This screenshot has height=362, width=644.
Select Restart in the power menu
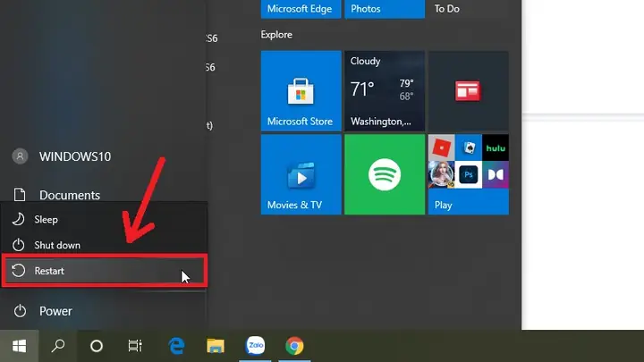tap(105, 271)
